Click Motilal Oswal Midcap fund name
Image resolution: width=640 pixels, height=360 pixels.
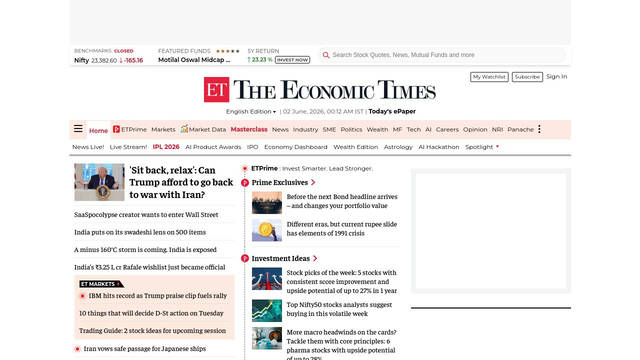tap(194, 60)
